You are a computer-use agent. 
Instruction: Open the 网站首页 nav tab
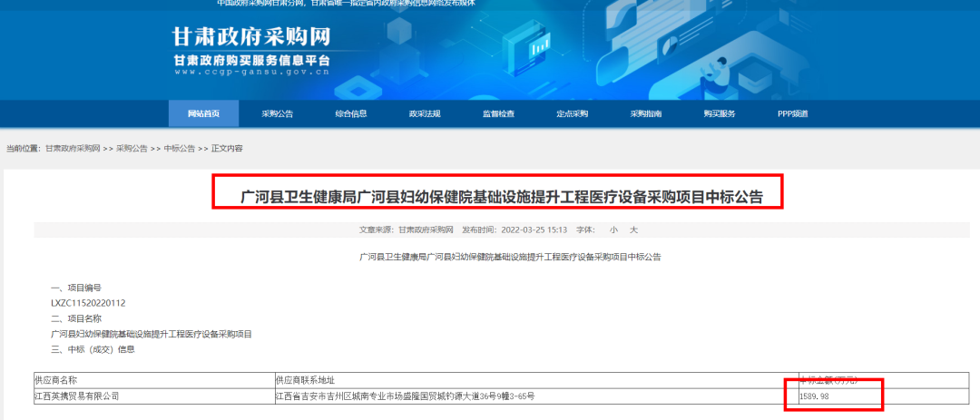(204, 113)
